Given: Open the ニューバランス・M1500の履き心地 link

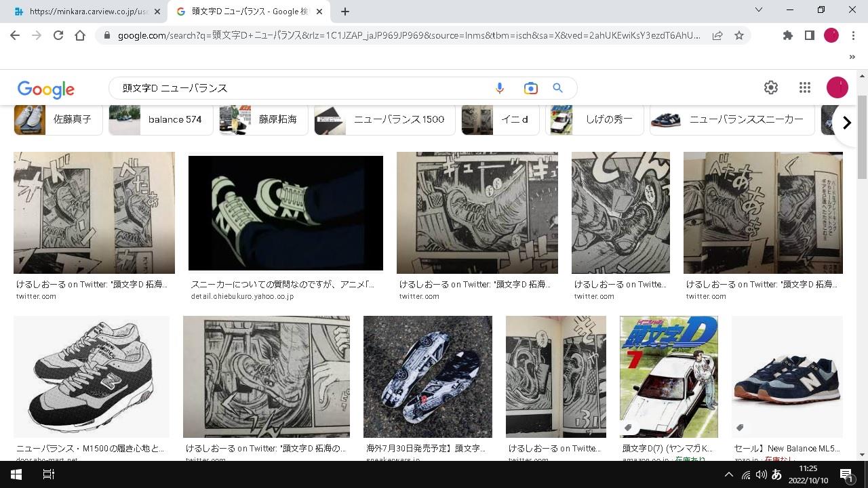Looking at the screenshot, I should [x=90, y=449].
